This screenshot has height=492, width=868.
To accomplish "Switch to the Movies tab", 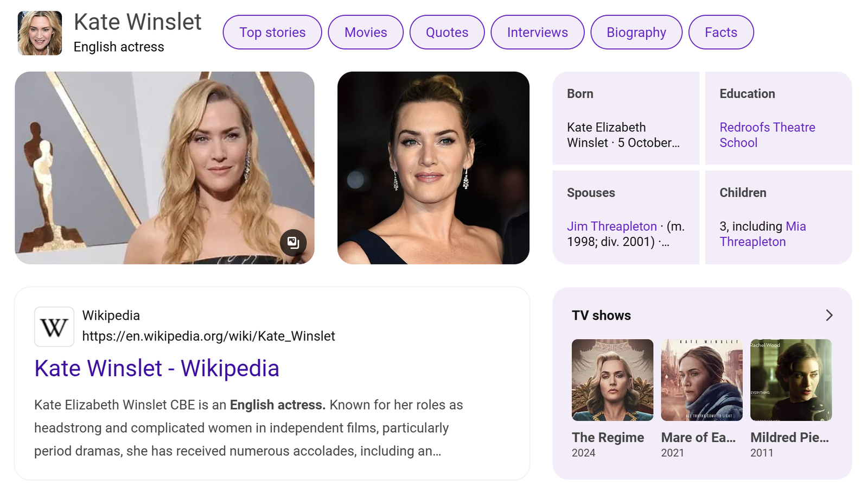I will tap(366, 33).
